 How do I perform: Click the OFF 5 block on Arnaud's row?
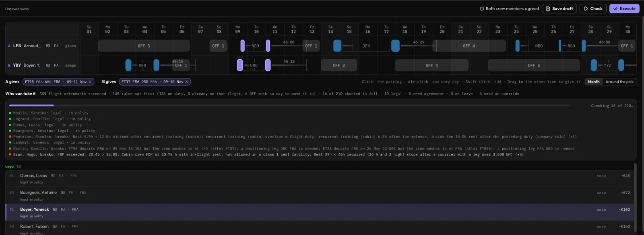tap(144, 46)
